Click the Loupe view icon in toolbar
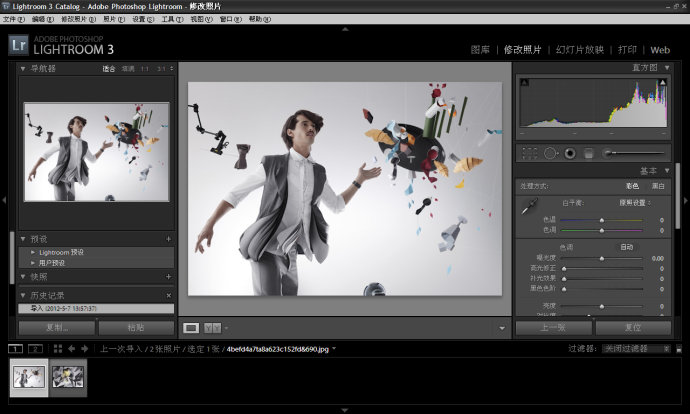690x414 pixels. pyautogui.click(x=192, y=327)
